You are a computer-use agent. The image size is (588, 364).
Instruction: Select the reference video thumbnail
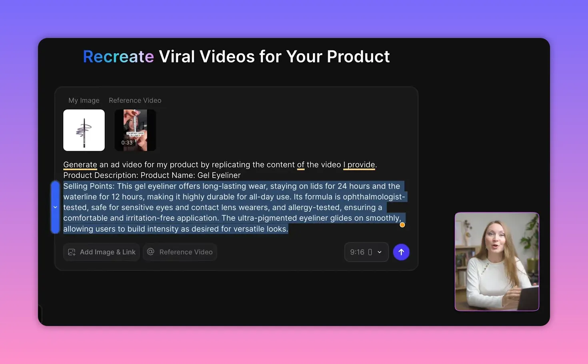(135, 130)
